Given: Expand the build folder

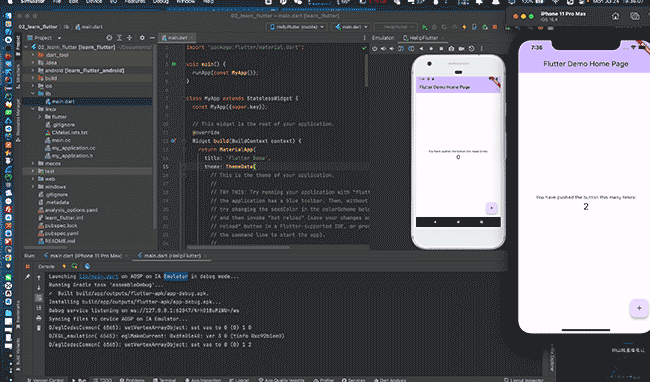Looking at the screenshot, I should [x=33, y=78].
